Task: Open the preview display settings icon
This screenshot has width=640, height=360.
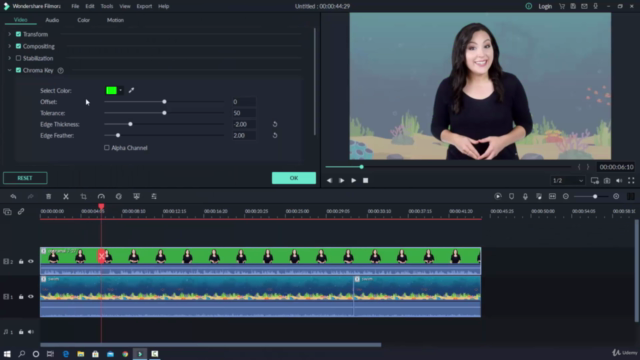Action: point(595,180)
